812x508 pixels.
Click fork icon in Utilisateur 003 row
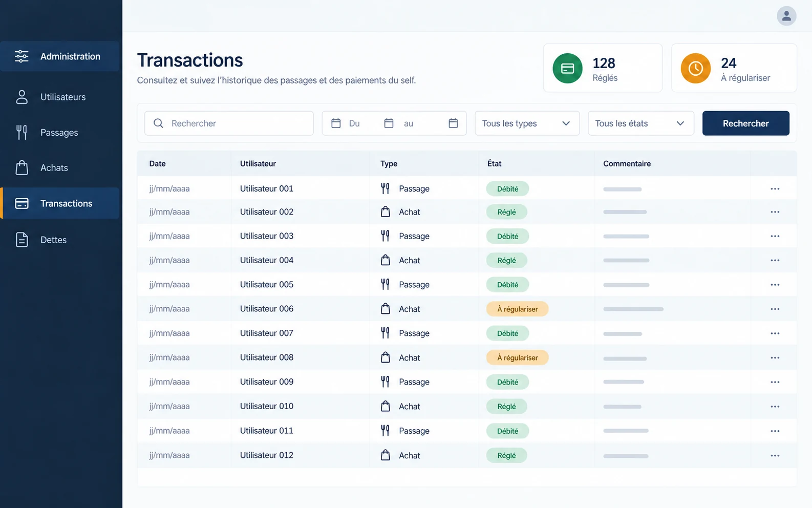[x=385, y=236]
